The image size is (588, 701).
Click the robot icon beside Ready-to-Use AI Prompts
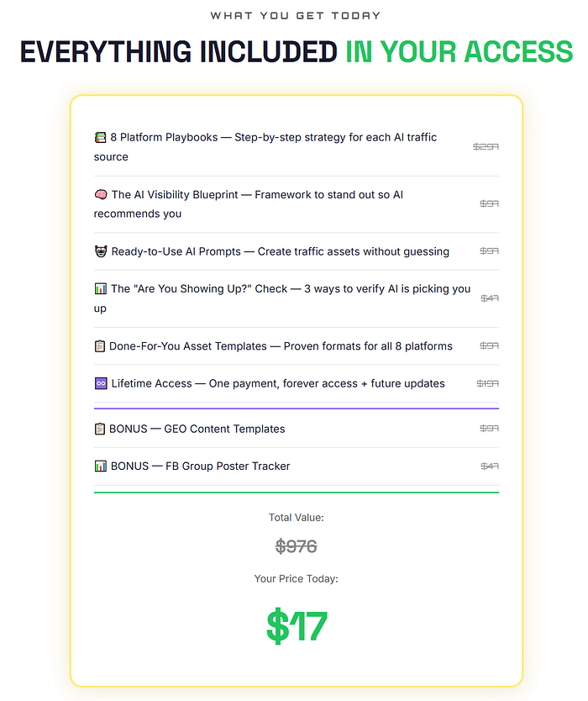(x=101, y=251)
